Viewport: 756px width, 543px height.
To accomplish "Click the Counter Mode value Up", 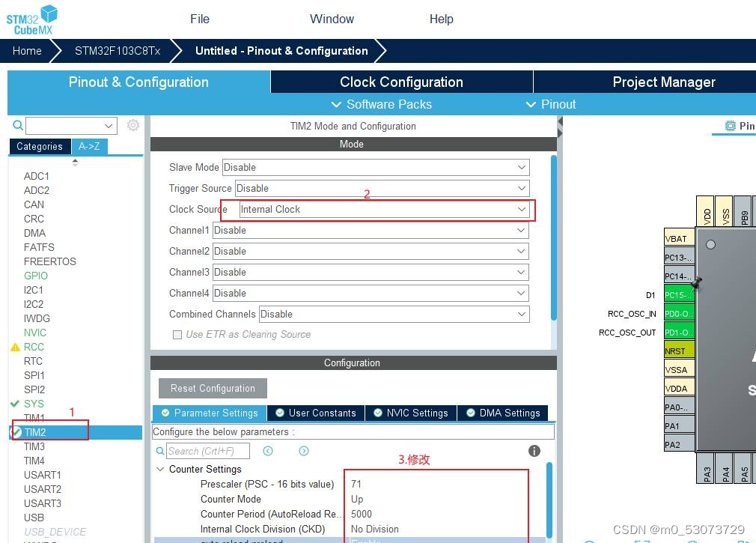I will tap(357, 499).
